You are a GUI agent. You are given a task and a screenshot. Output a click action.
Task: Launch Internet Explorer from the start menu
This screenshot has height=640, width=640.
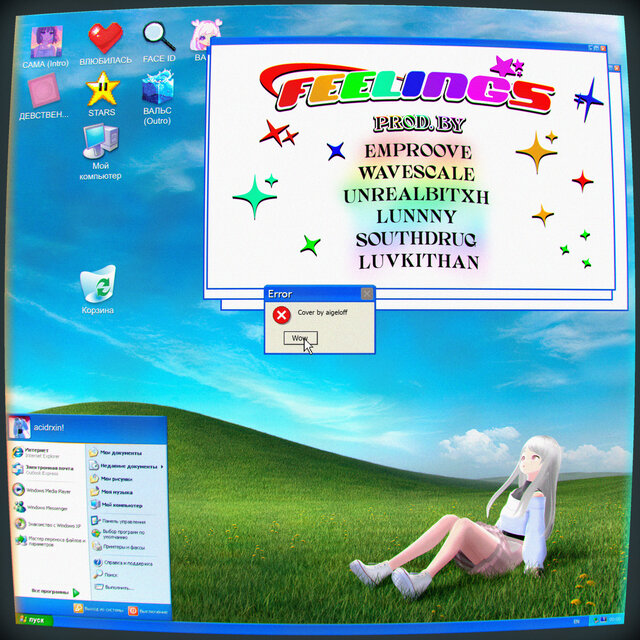(36, 453)
